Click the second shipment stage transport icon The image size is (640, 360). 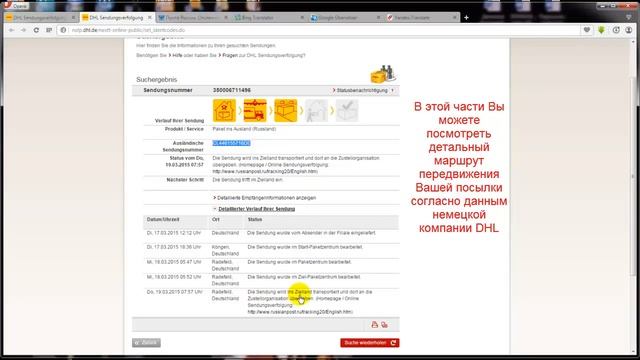coord(255,110)
